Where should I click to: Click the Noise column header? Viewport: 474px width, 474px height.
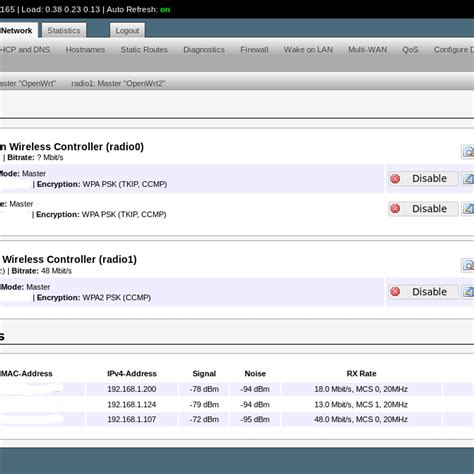255,374
